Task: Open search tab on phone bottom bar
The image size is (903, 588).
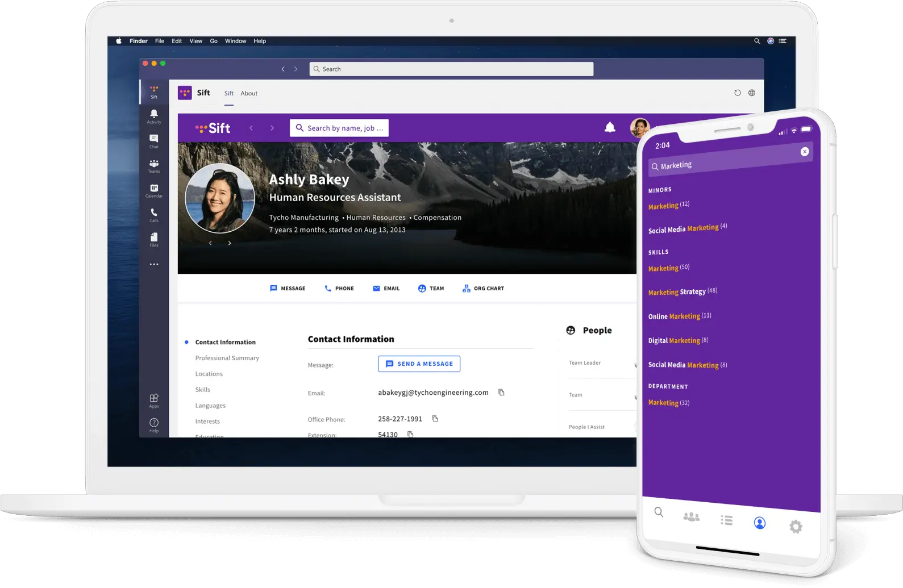Action: tap(659, 512)
